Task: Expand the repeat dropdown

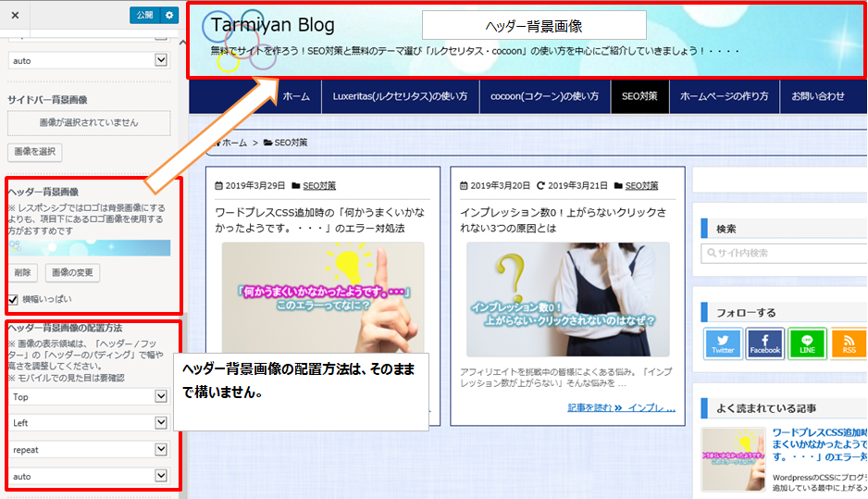Action: tap(89, 449)
